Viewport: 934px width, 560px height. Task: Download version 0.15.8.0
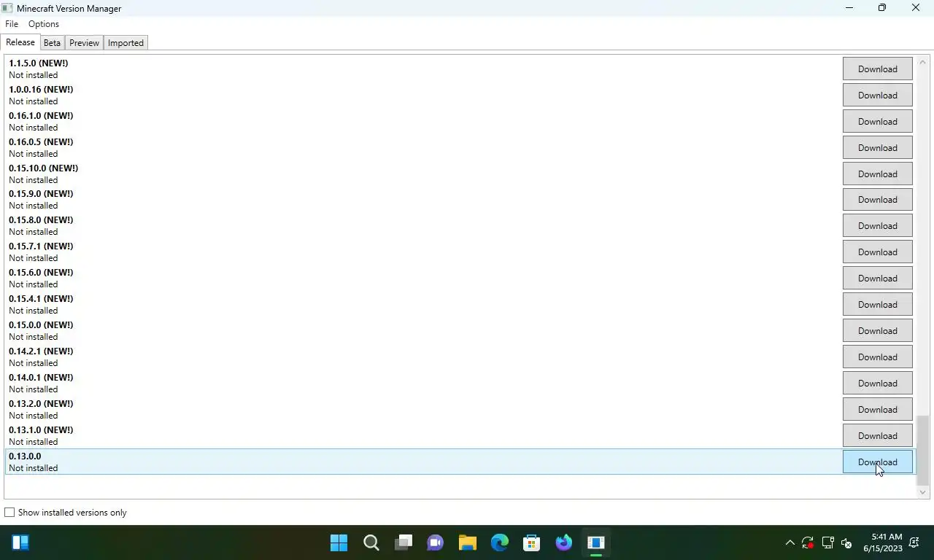pyautogui.click(x=878, y=225)
